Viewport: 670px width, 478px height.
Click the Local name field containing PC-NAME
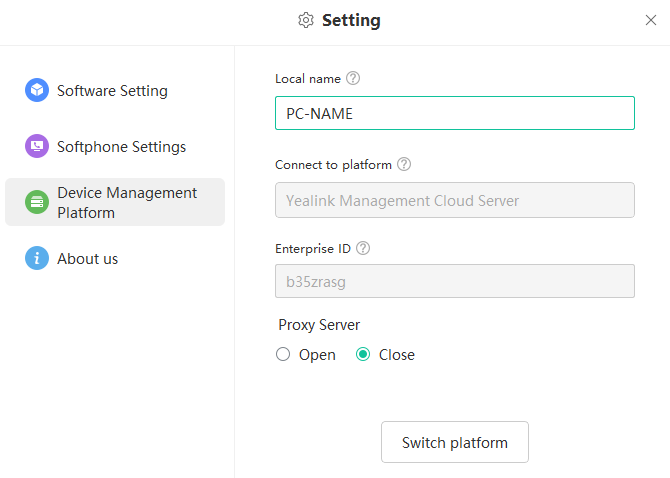[x=455, y=113]
